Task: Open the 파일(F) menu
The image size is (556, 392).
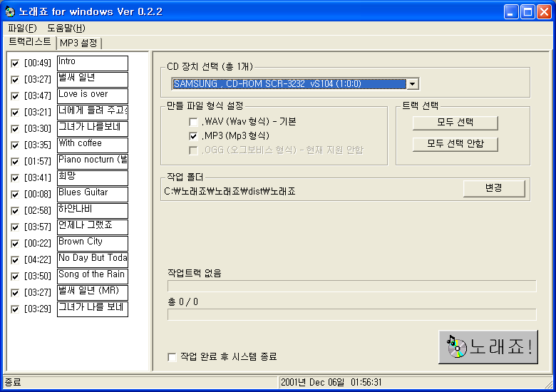Action: pyautogui.click(x=22, y=29)
